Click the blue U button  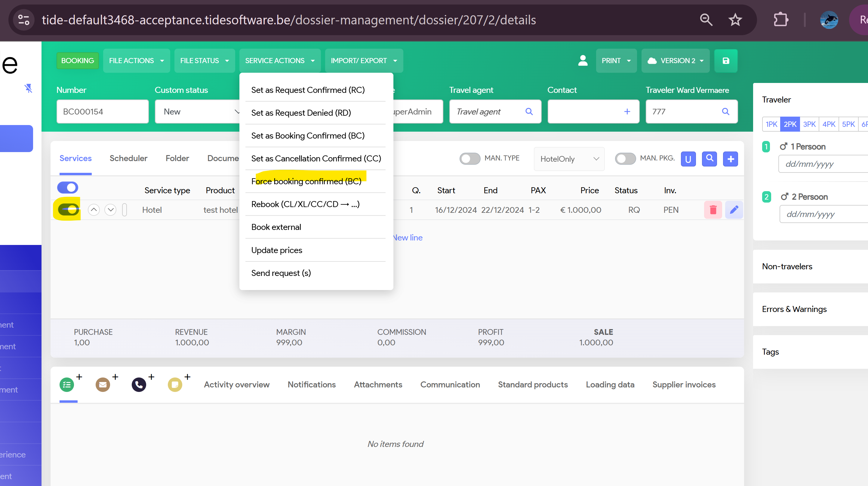pyautogui.click(x=688, y=159)
